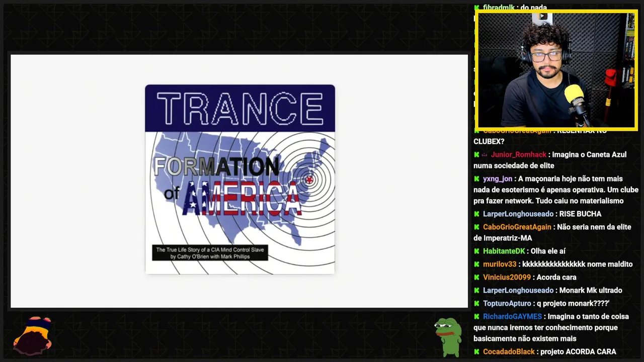Click the green badge beside yxng_jon
Screen dimensions: 644x362
[476, 178]
